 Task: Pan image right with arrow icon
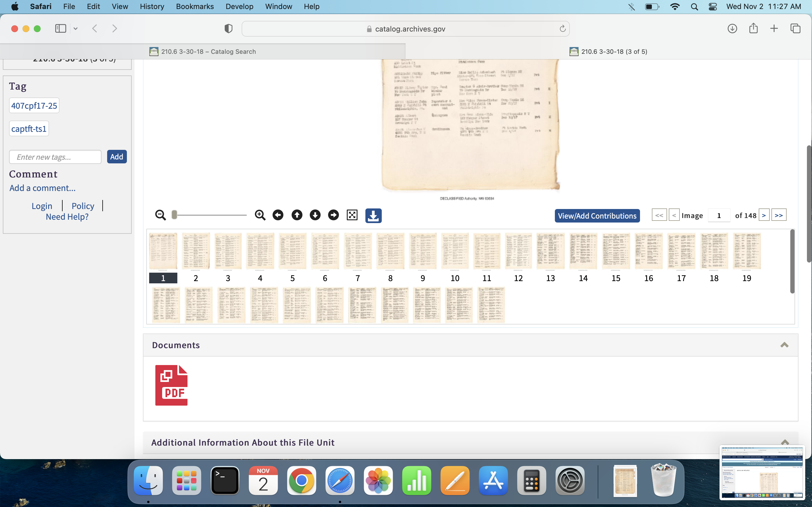333,215
